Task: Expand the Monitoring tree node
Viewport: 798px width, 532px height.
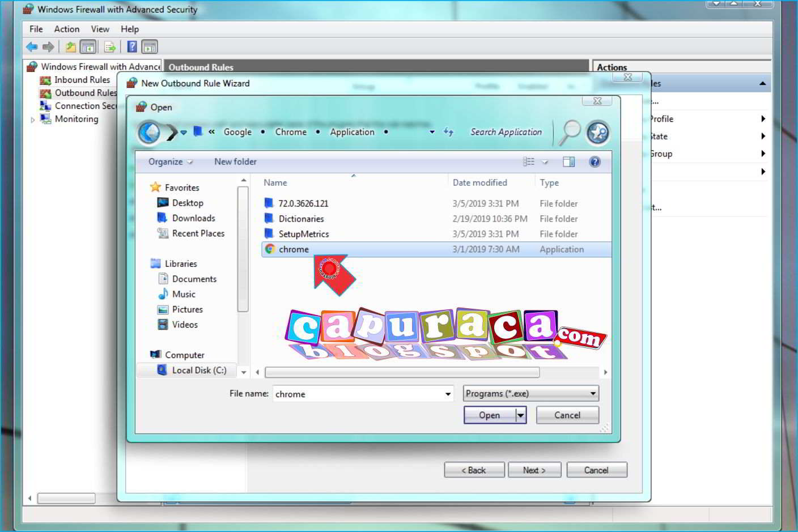Action: tap(33, 120)
